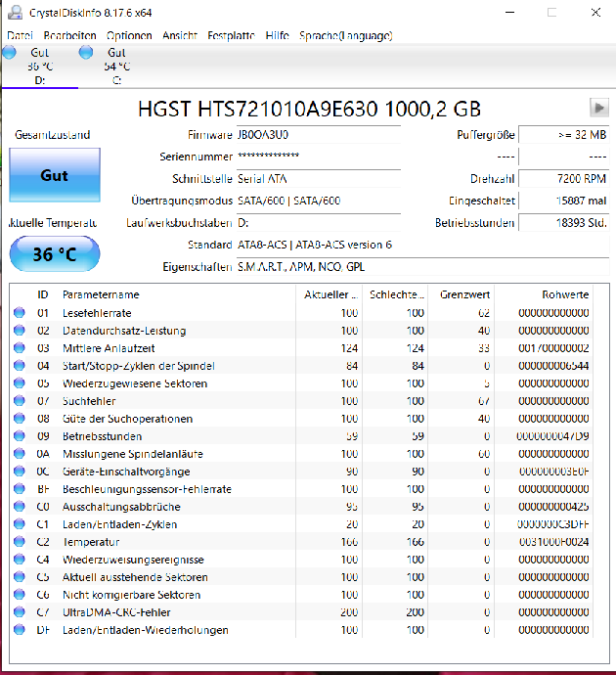The image size is (616, 675).
Task: Click the status orb for Aktuell ausstehende Sektoren
Action: (20, 577)
